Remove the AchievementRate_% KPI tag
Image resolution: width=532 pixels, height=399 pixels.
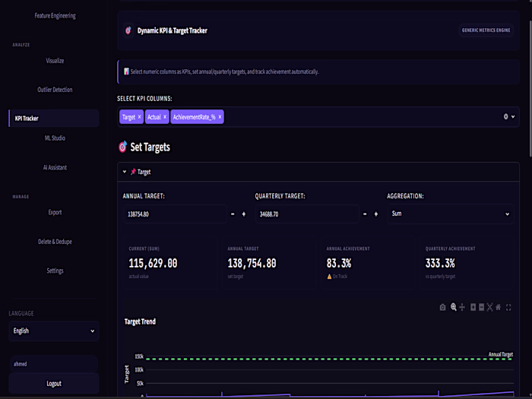[x=220, y=117]
